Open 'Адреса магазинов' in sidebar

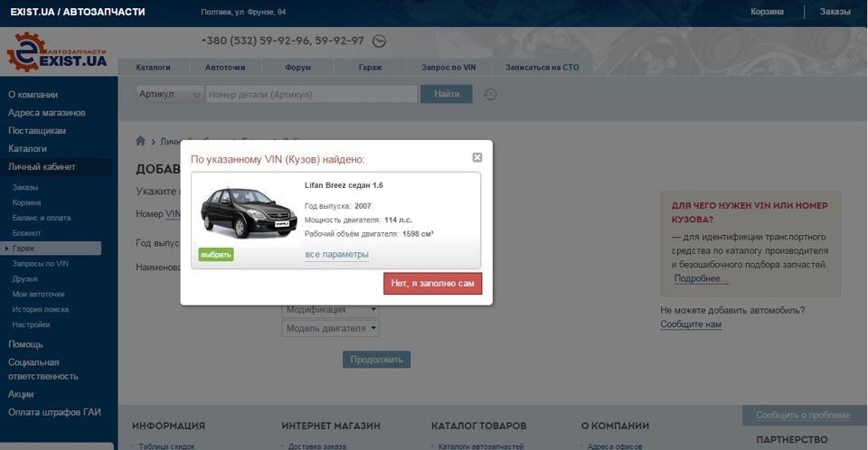46,112
